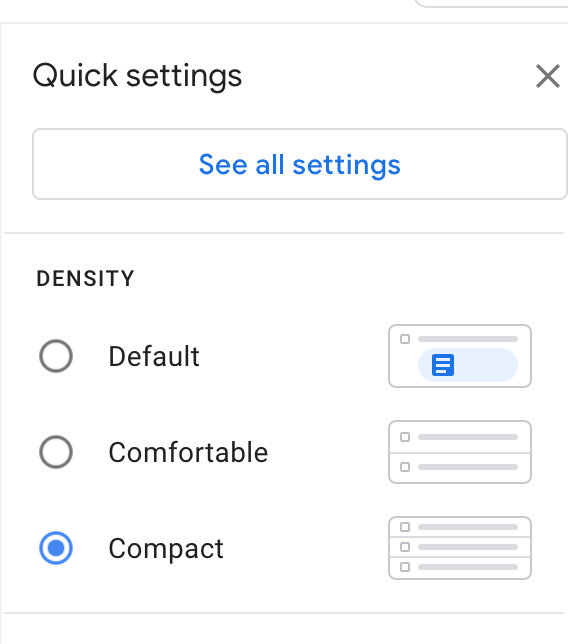Click top checkbox icon in Comfortable preview
The width and height of the screenshot is (568, 644).
(x=405, y=437)
